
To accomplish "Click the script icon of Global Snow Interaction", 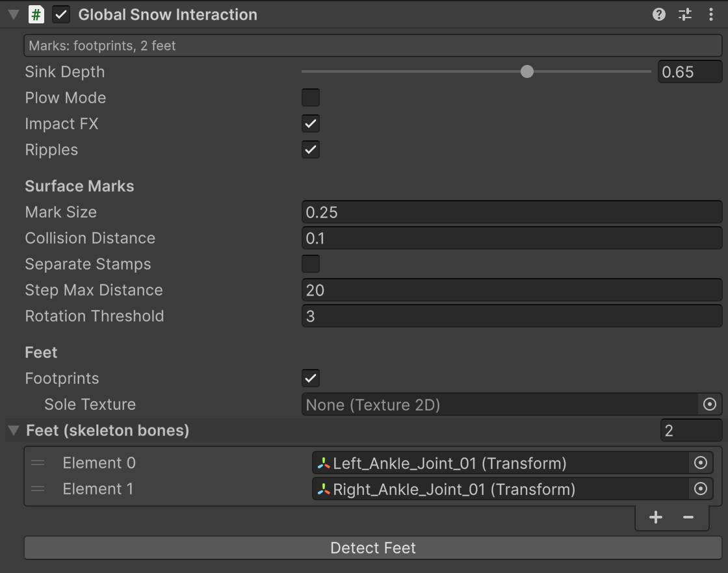I will tap(36, 14).
